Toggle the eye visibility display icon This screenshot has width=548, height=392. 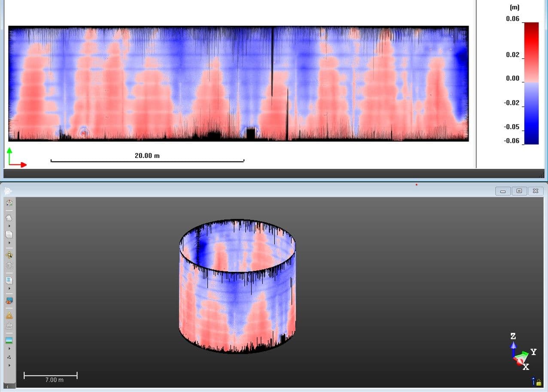9,301
